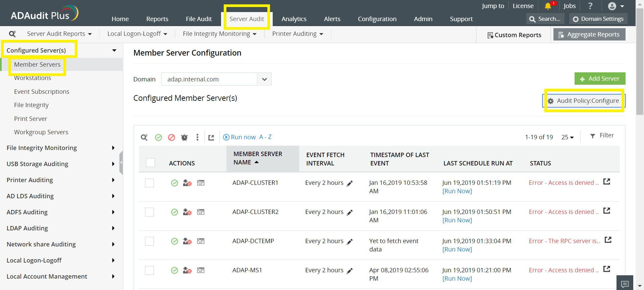Click the search icon in table toolbar

pyautogui.click(x=144, y=137)
